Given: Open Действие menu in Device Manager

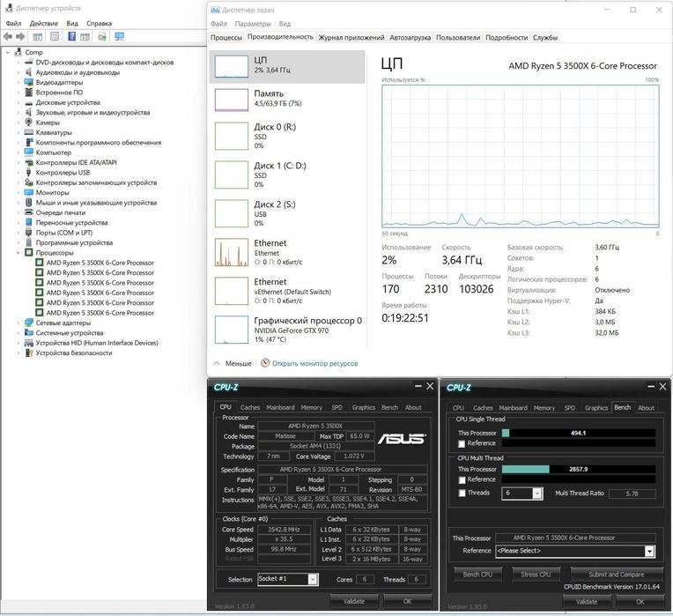Looking at the screenshot, I should (44, 23).
